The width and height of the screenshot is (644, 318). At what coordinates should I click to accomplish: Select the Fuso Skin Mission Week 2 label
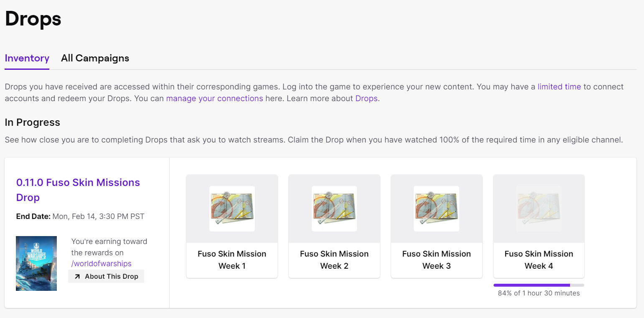click(x=334, y=259)
